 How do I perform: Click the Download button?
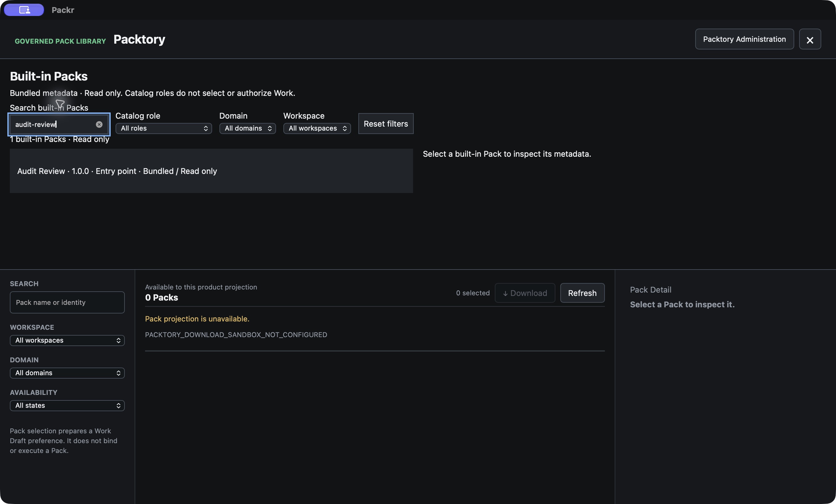click(x=525, y=293)
